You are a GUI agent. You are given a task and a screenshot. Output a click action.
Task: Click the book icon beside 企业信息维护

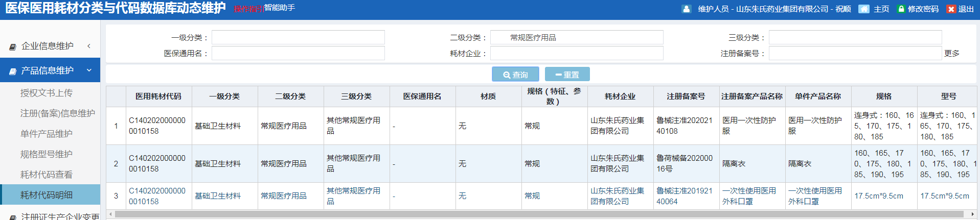13,46
